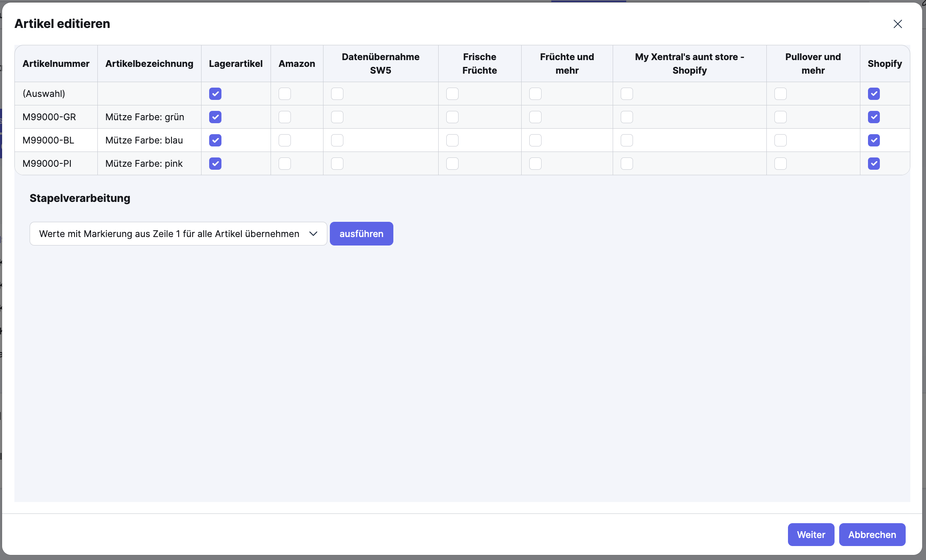Uncheck Lagerartikel for Mütze Farbe: pink
The height and width of the screenshot is (560, 926).
pos(215,163)
